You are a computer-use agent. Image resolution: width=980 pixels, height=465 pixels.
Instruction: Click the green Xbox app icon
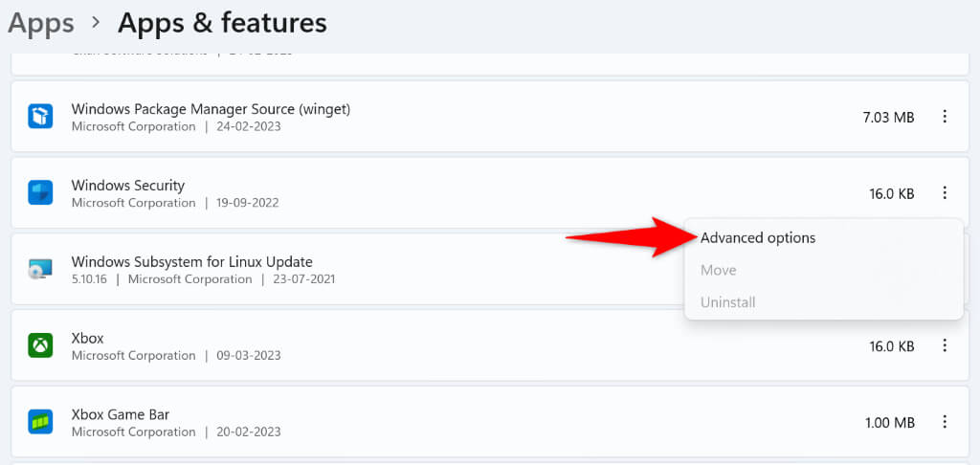point(40,345)
